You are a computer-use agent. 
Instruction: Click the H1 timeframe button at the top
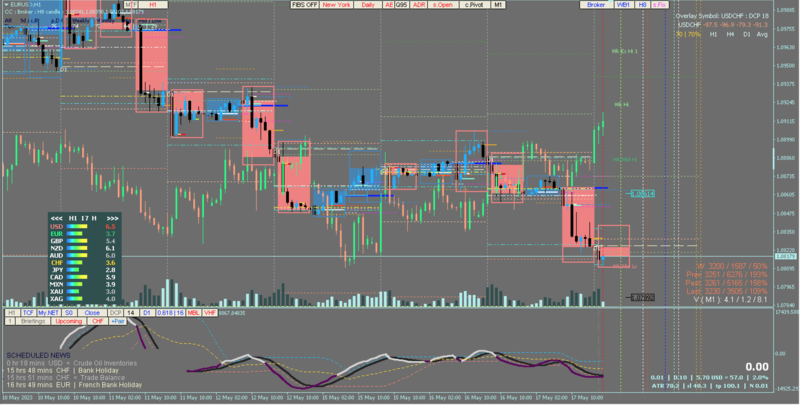(x=153, y=5)
